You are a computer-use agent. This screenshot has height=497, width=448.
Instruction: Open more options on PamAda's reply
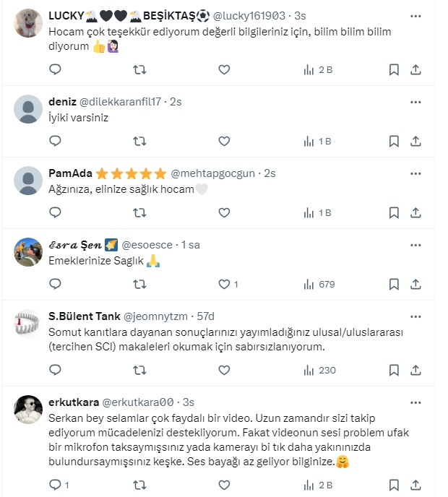[x=415, y=173]
